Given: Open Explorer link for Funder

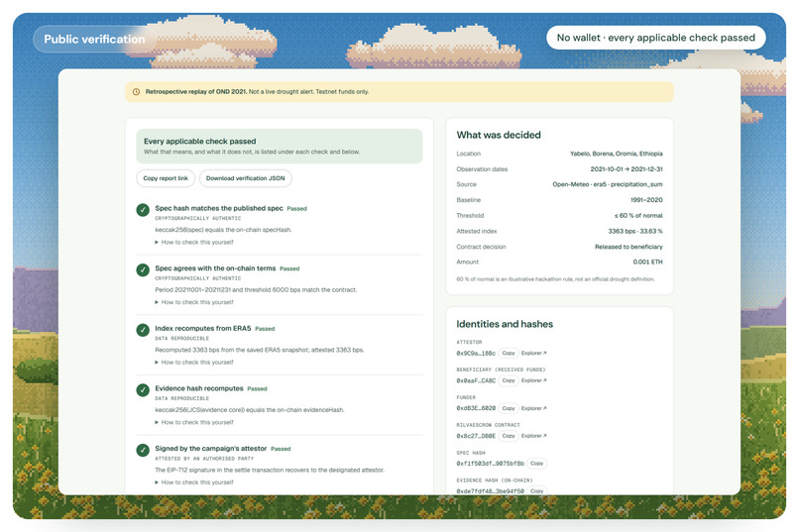Looking at the screenshot, I should click(x=533, y=408).
